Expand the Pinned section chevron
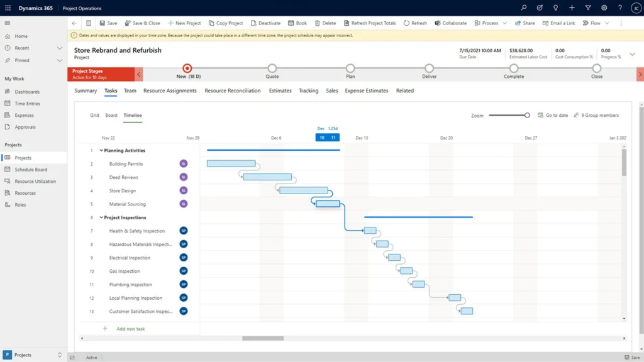 coord(60,61)
